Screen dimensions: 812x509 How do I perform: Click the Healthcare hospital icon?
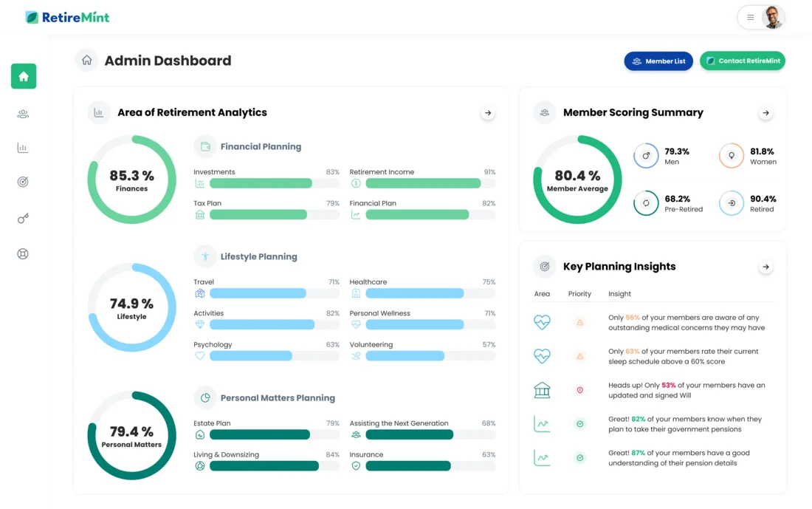(356, 293)
